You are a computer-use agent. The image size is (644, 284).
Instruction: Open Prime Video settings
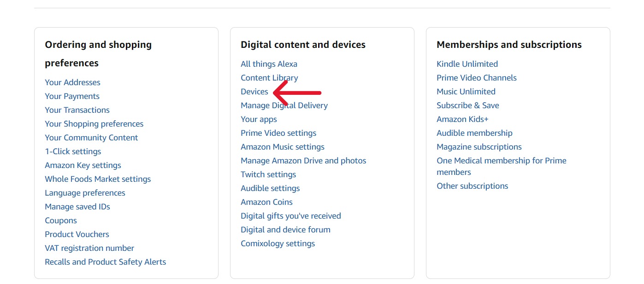[278, 133]
